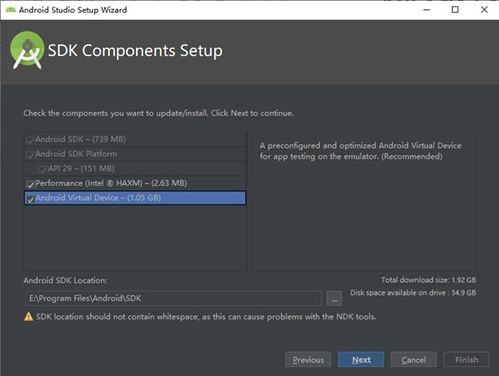Minimize the Setup Wizard window
The image size is (499, 376).
(426, 10)
